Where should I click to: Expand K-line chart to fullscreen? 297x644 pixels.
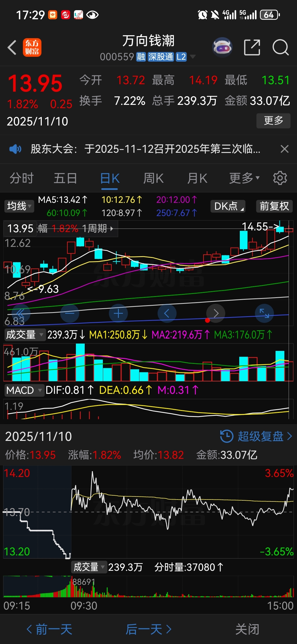pyautogui.click(x=264, y=313)
